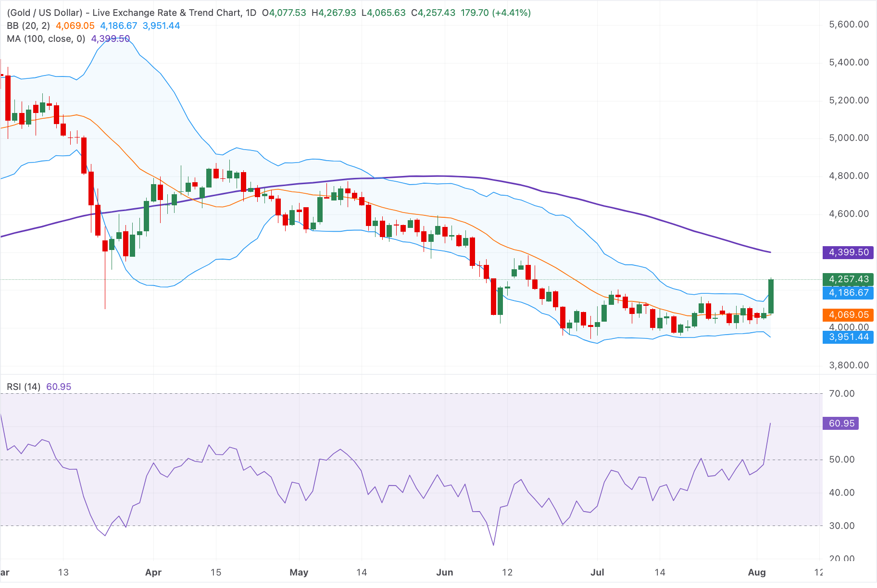The width and height of the screenshot is (877, 588).
Task: Click the blue 4,186.67 price axis tag
Action: coord(848,292)
